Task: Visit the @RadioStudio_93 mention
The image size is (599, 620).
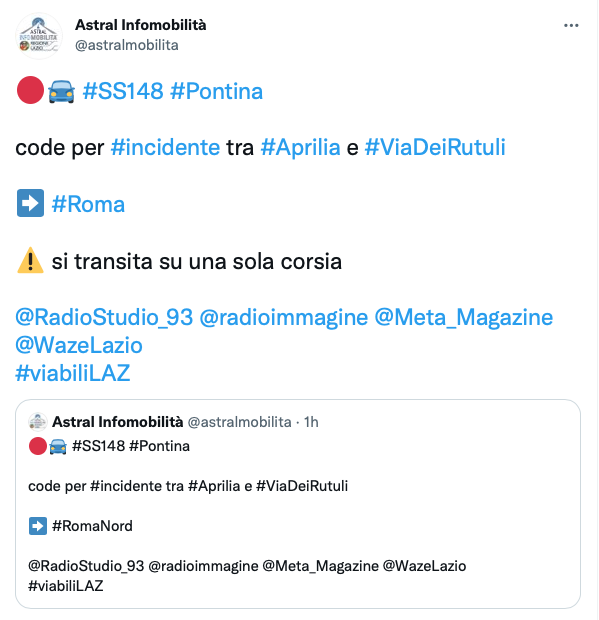Action: click(104, 318)
